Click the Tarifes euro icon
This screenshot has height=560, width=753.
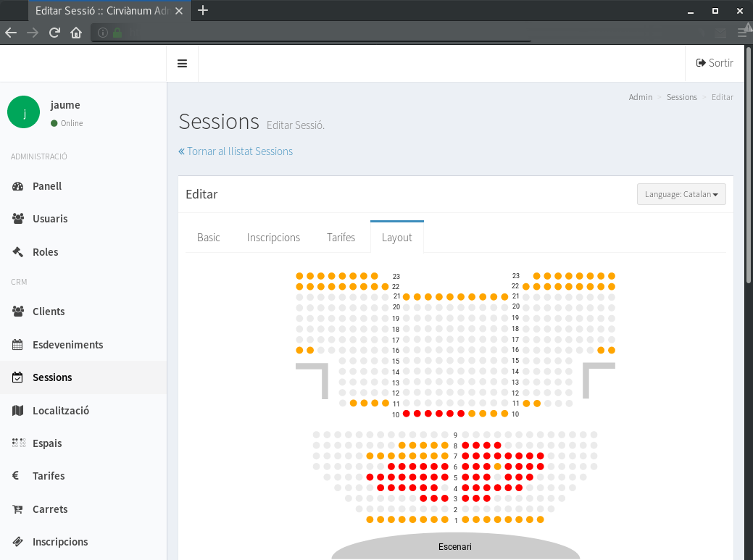click(x=16, y=476)
